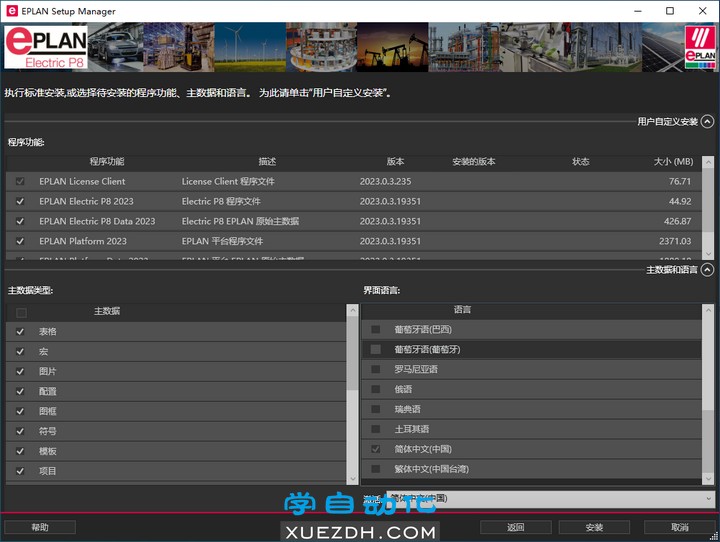
Task: Sort by the 状态 column header
Action: coord(581,162)
